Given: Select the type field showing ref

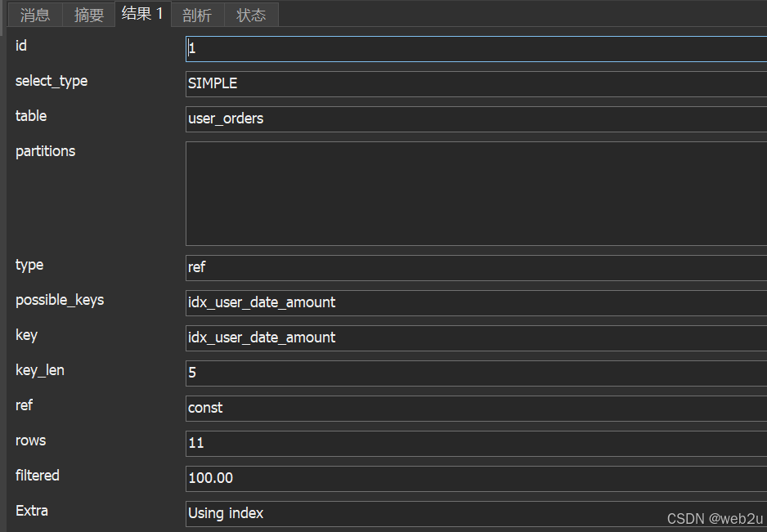Looking at the screenshot, I should pyautogui.click(x=474, y=268).
